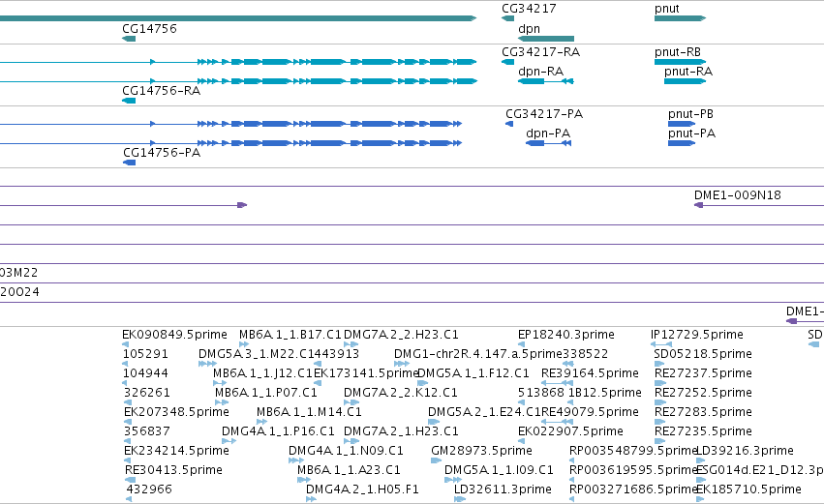Screen dimensions: 824x504
Task: Open the RE49079.5prime EST label
Action: pyautogui.click(x=590, y=412)
